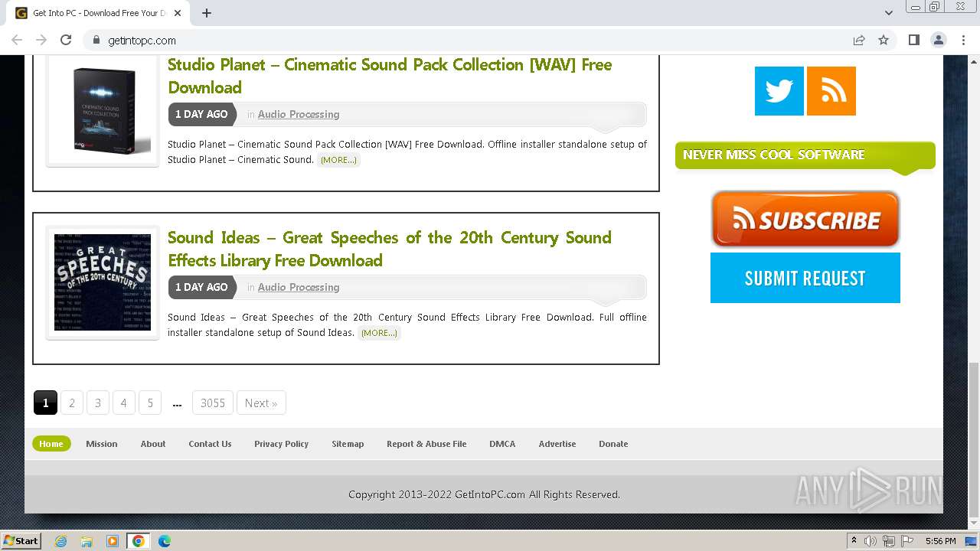Image resolution: width=980 pixels, height=551 pixels.
Task: Open the Chrome profile avatar
Action: tap(938, 40)
